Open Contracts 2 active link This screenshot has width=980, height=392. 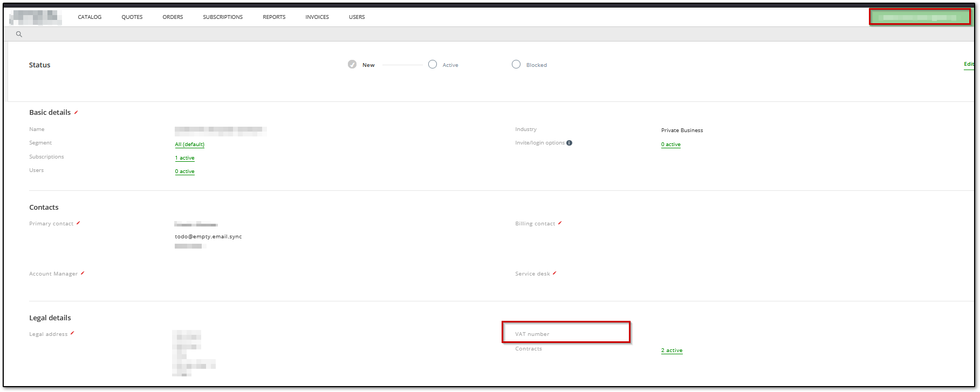pyautogui.click(x=672, y=350)
